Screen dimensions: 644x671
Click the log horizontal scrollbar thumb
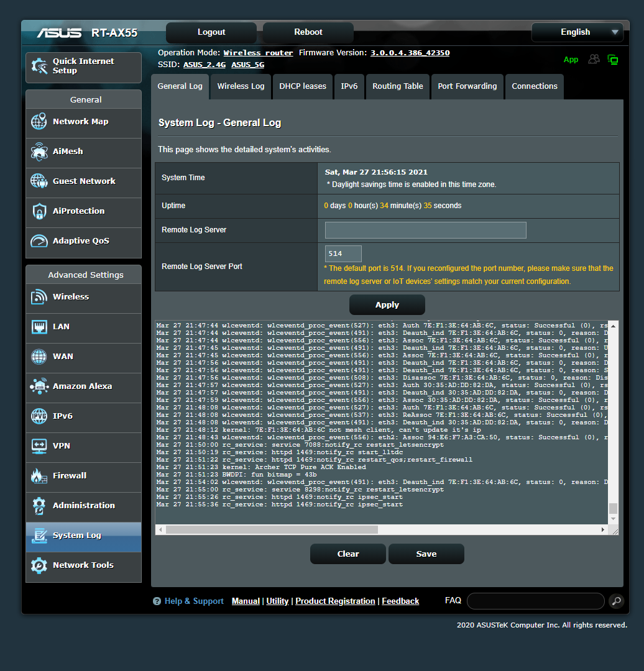(x=272, y=530)
